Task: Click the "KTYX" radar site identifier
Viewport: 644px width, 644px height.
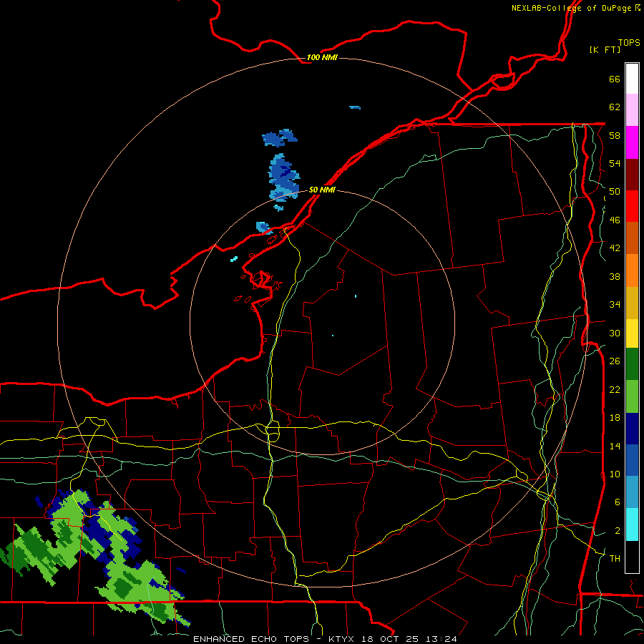Action: 343,639
